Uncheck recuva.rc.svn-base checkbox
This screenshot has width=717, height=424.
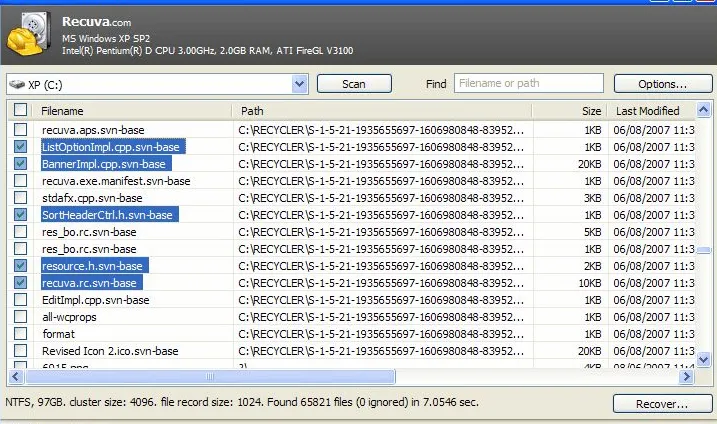point(20,282)
